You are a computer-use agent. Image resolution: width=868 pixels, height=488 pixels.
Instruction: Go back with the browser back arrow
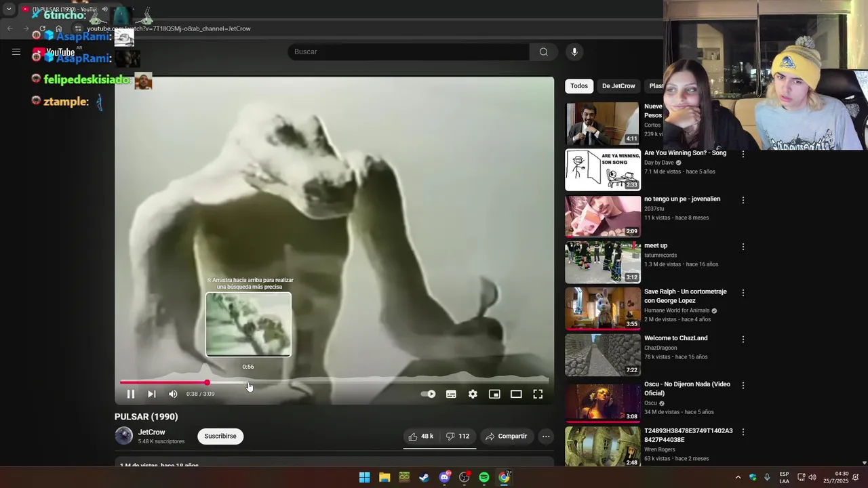(x=9, y=28)
